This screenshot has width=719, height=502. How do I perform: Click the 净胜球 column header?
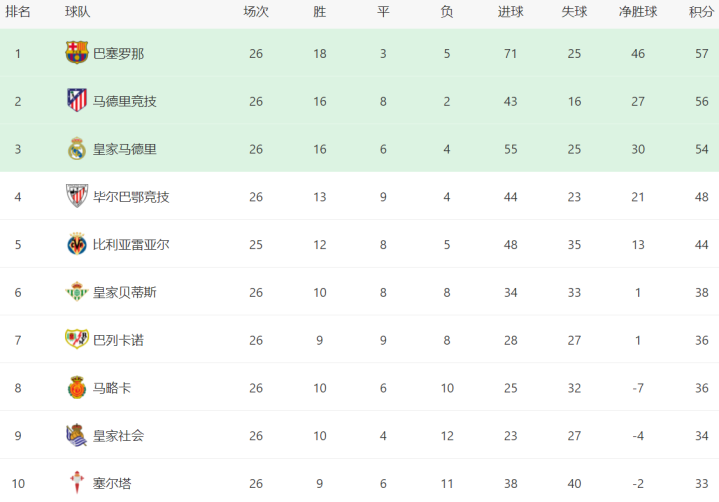pos(636,12)
